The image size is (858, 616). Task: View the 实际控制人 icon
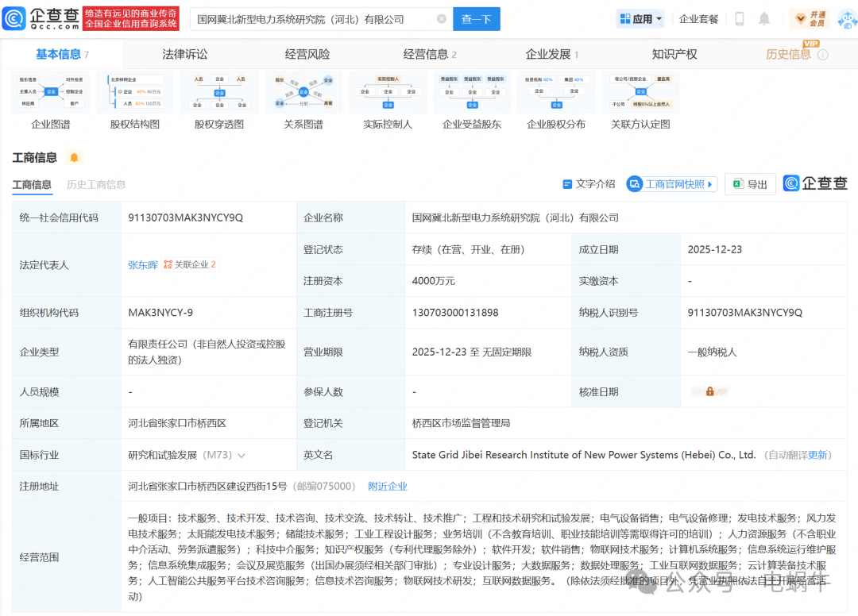388,91
